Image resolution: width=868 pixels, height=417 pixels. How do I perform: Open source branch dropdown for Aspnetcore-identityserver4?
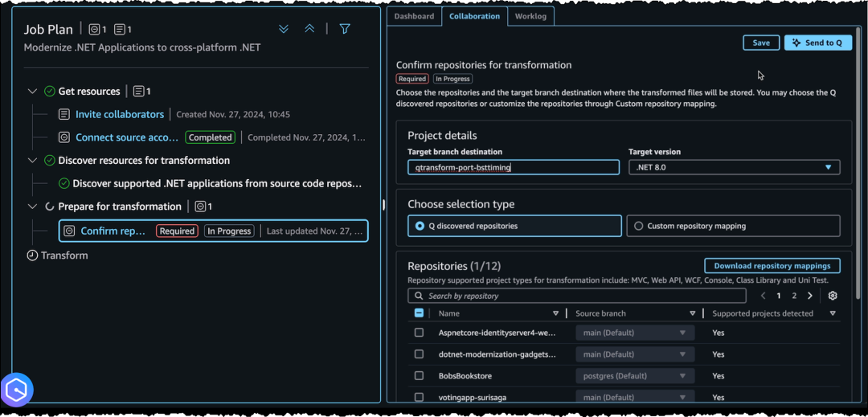click(x=635, y=333)
